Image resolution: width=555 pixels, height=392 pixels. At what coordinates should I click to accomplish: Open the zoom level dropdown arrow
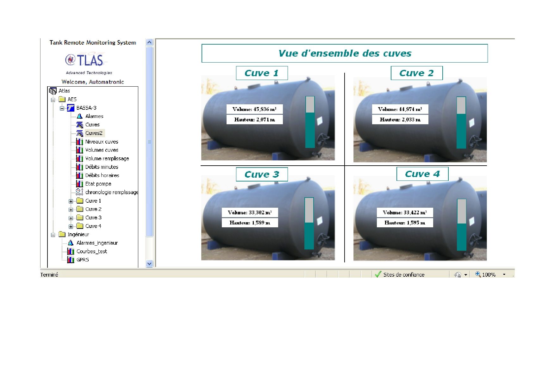(504, 274)
